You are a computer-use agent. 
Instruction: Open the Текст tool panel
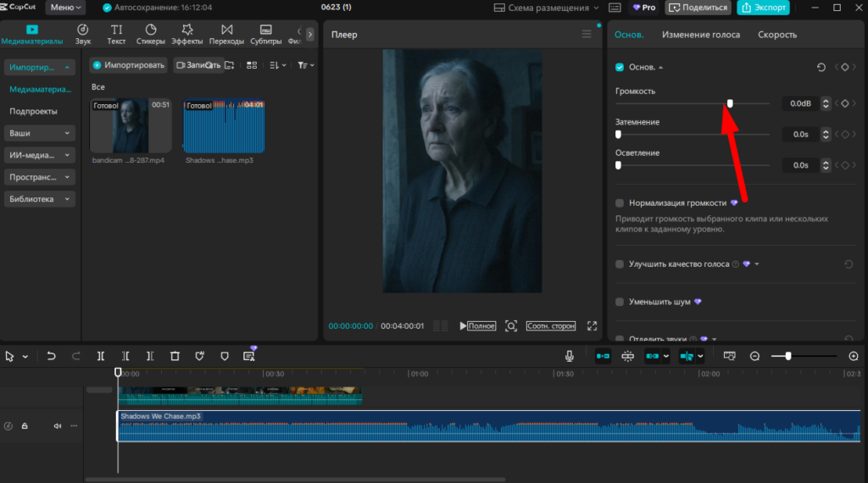pyautogui.click(x=116, y=34)
